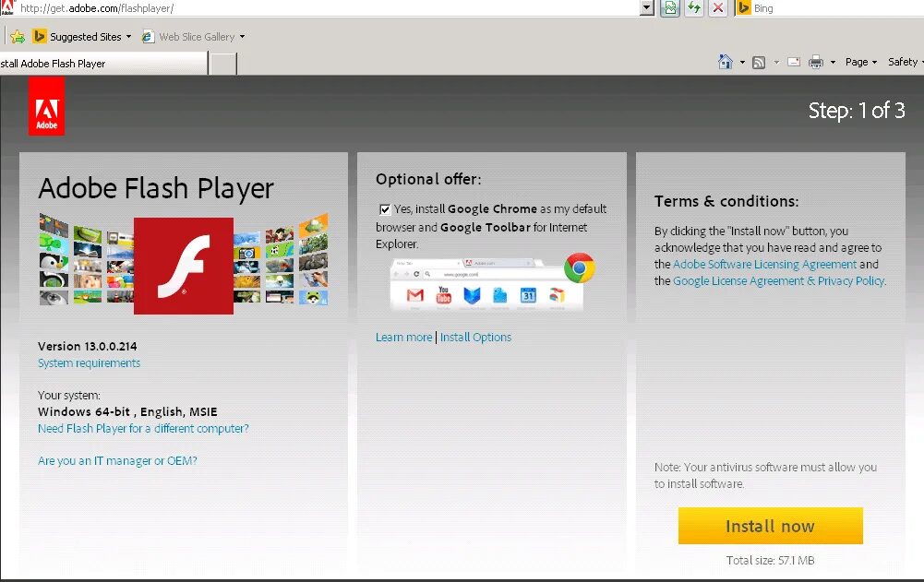Click the Bing icon beside Suggested Sites

point(40,37)
